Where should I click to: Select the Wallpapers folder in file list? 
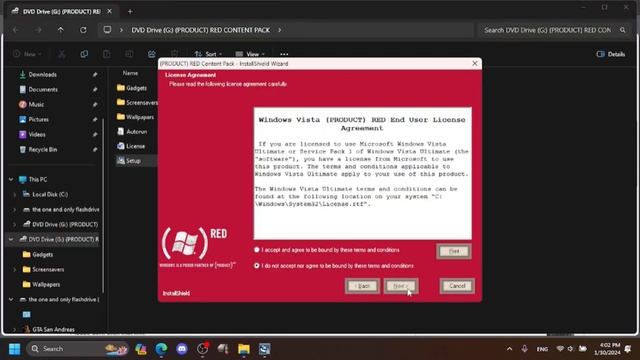[x=137, y=117]
